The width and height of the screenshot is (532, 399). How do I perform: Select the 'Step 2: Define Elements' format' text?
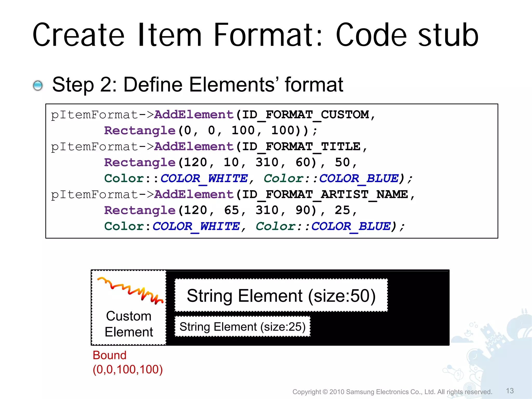click(197, 85)
